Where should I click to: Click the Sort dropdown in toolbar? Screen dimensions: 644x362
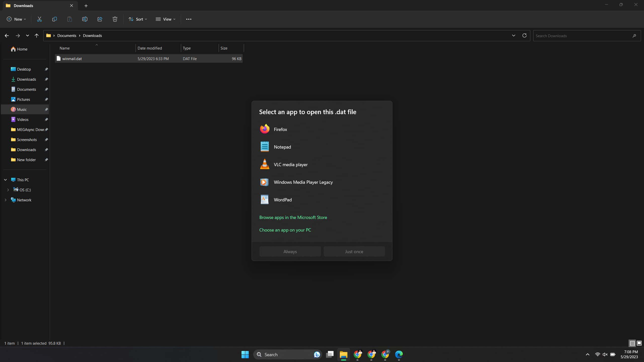coord(139,19)
